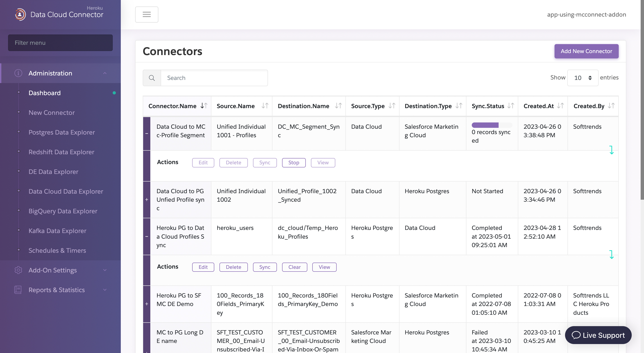The height and width of the screenshot is (353, 644).
Task: Click New Connector menu item
Action: 52,113
